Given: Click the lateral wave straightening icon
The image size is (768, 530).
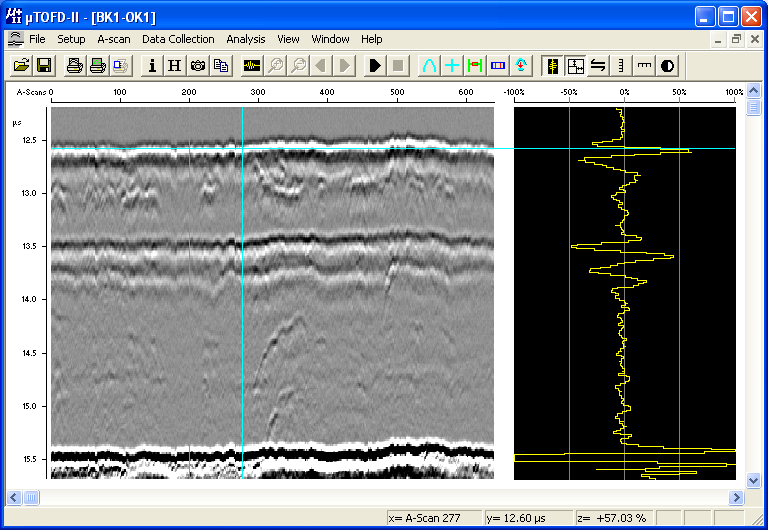Looking at the screenshot, I should [521, 66].
